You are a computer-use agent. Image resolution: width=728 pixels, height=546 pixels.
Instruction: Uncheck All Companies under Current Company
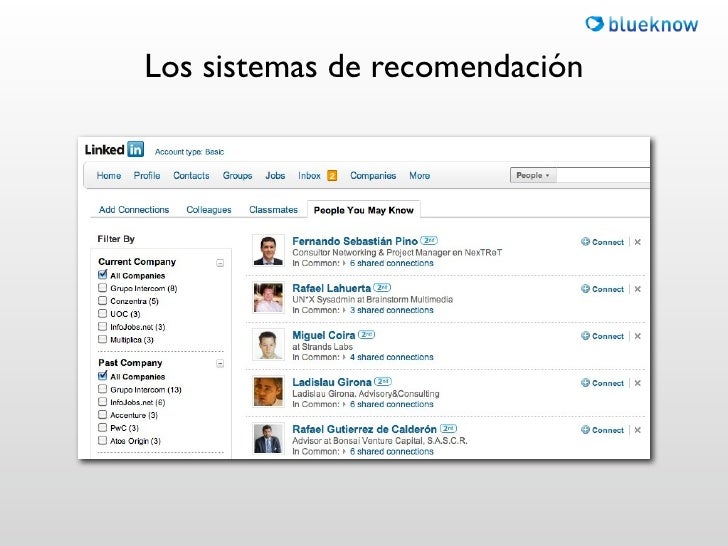[x=103, y=274]
